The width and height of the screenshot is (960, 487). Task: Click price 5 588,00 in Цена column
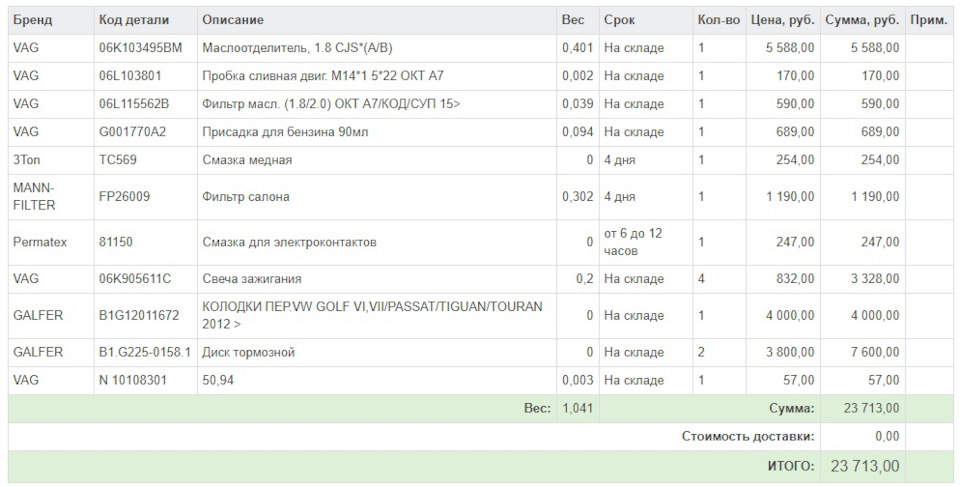790,48
